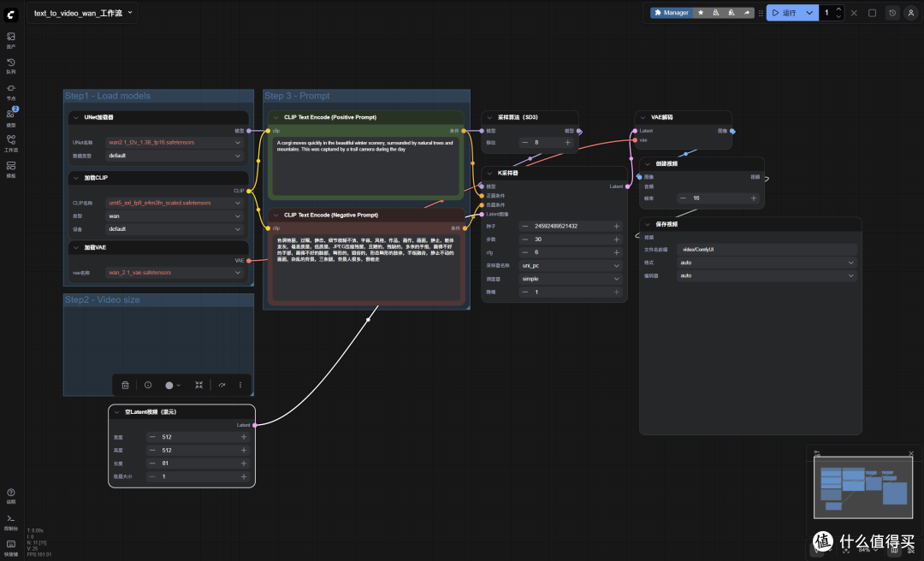
Task: Click the delete trash icon in selection toolbar
Action: click(x=125, y=385)
